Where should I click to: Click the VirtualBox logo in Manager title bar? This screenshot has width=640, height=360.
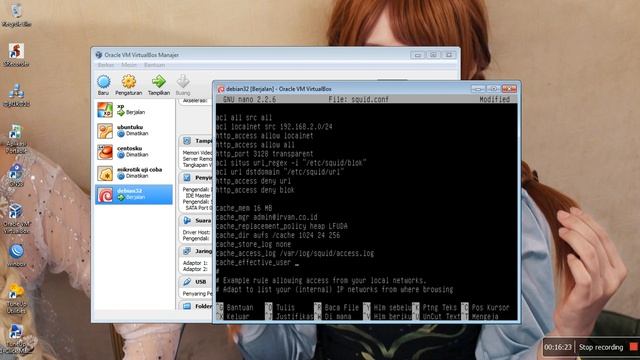pos(99,55)
